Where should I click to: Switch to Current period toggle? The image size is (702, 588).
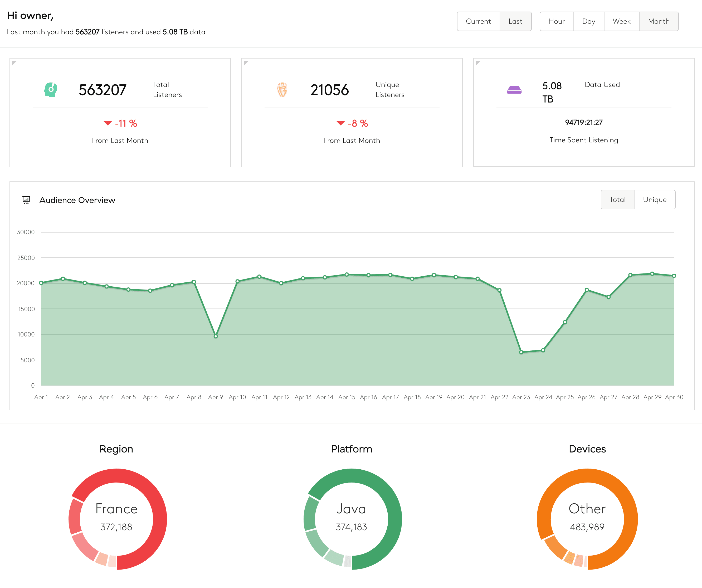478,21
